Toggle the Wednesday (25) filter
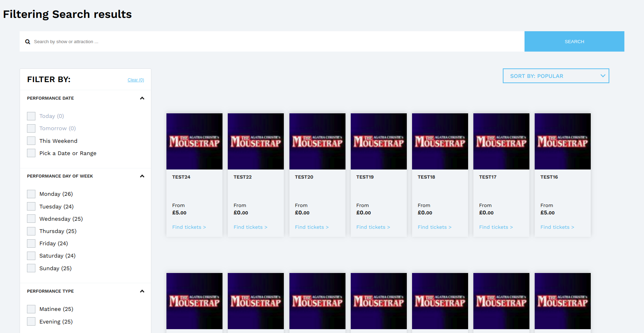Viewport: 644px width, 333px height. click(31, 219)
